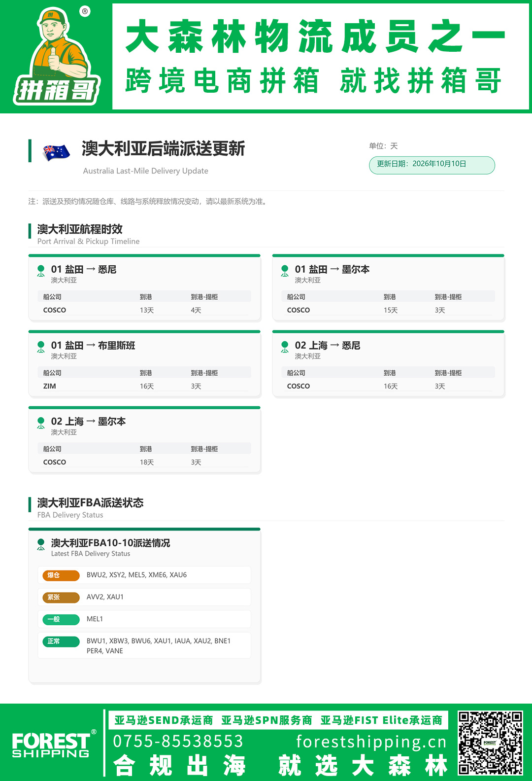The height and width of the screenshot is (781, 532).
Task: Click the pin icon beside 上海 → 墨尔本
Action: click(41, 423)
